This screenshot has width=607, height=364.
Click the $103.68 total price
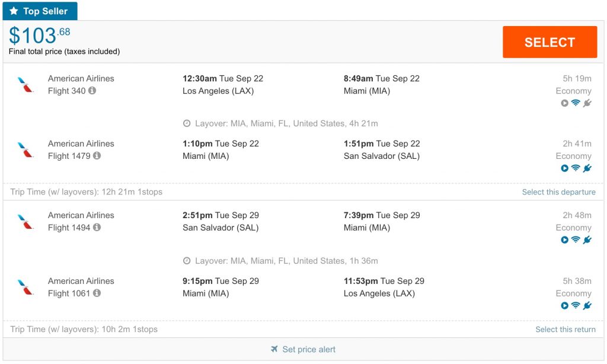coord(40,36)
